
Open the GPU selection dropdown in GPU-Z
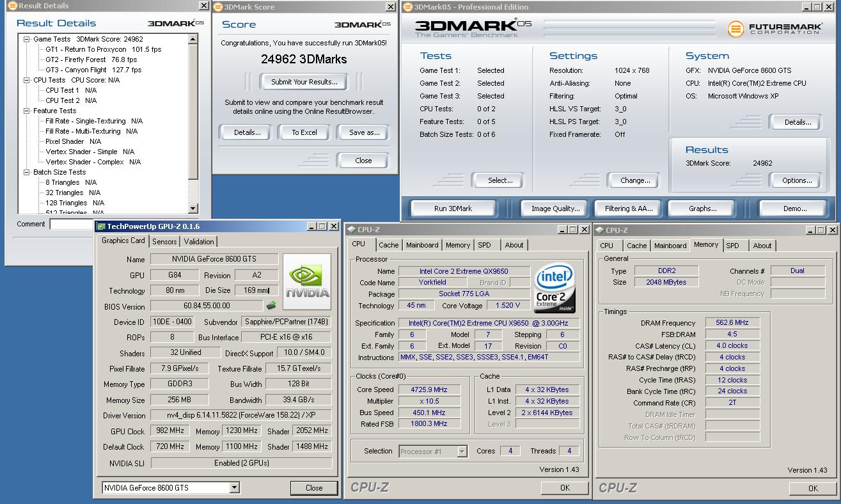234,487
